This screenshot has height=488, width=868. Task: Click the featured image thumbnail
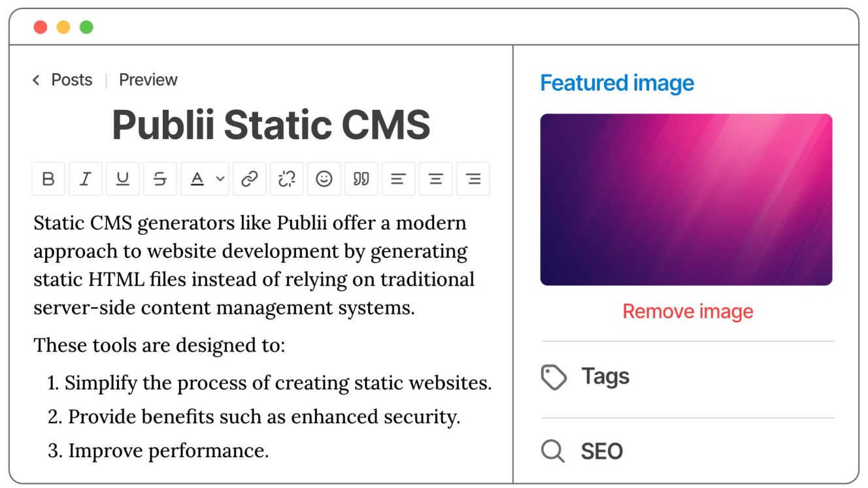click(686, 200)
